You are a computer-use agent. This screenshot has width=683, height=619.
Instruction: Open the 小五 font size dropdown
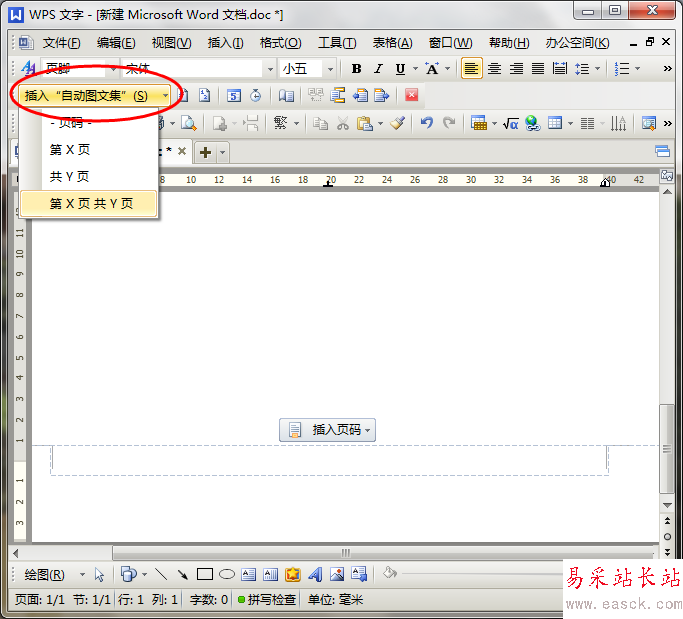click(331, 69)
